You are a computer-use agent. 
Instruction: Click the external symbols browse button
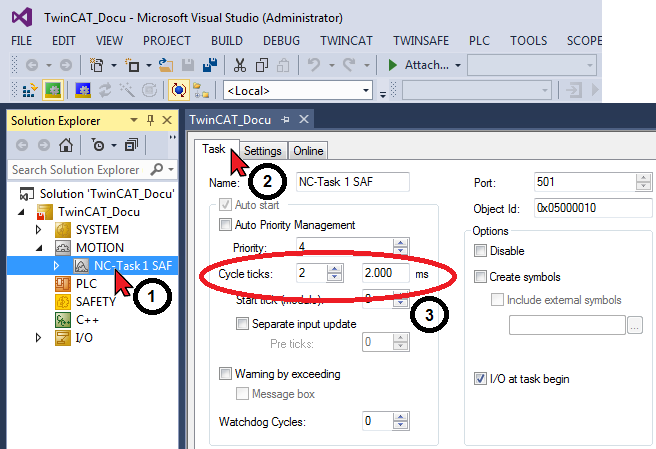pos(635,325)
